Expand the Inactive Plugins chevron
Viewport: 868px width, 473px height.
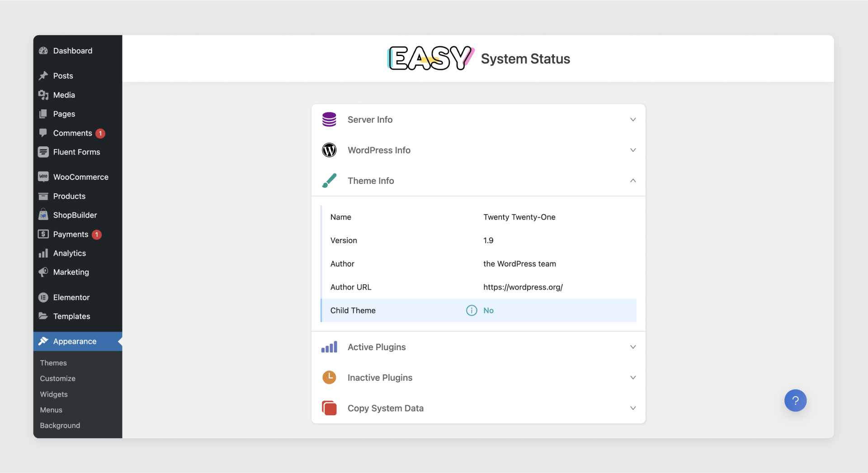633,377
